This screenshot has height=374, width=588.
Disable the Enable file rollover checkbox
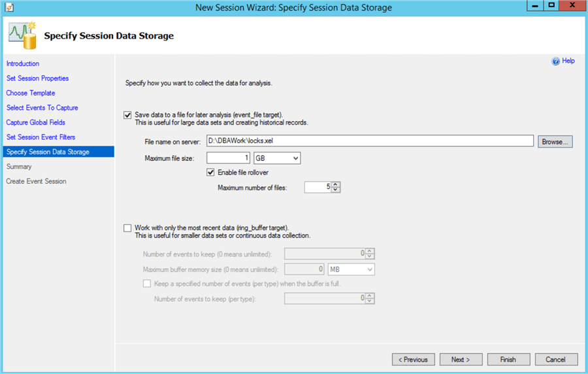click(x=210, y=173)
